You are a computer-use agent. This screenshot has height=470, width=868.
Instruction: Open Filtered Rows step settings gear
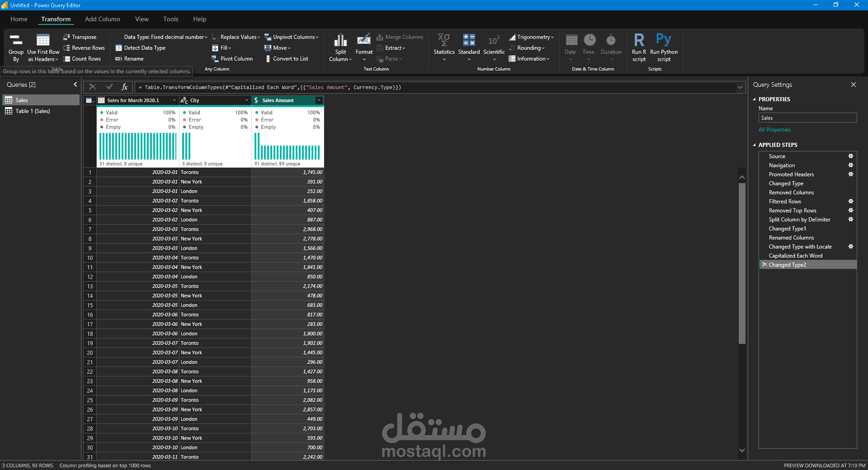[850, 201]
